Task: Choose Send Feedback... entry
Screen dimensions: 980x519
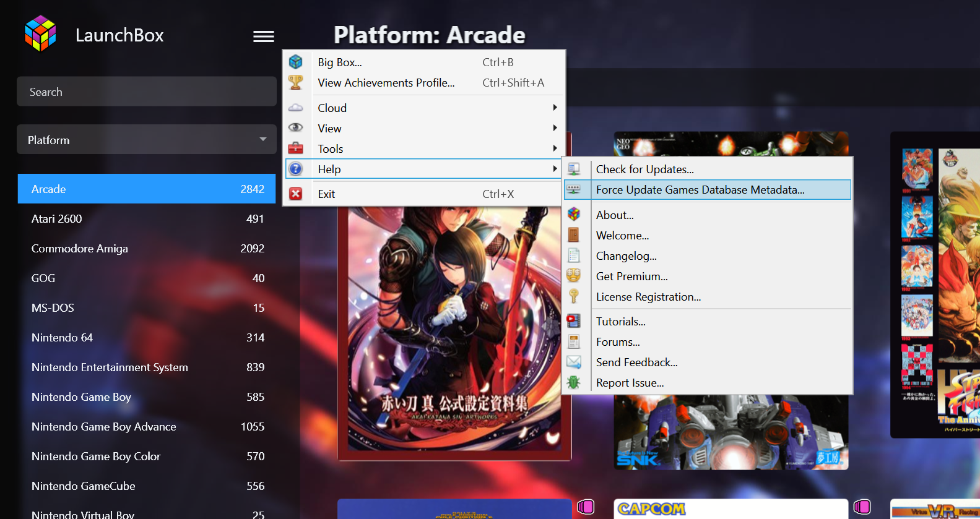Action: 708,362
